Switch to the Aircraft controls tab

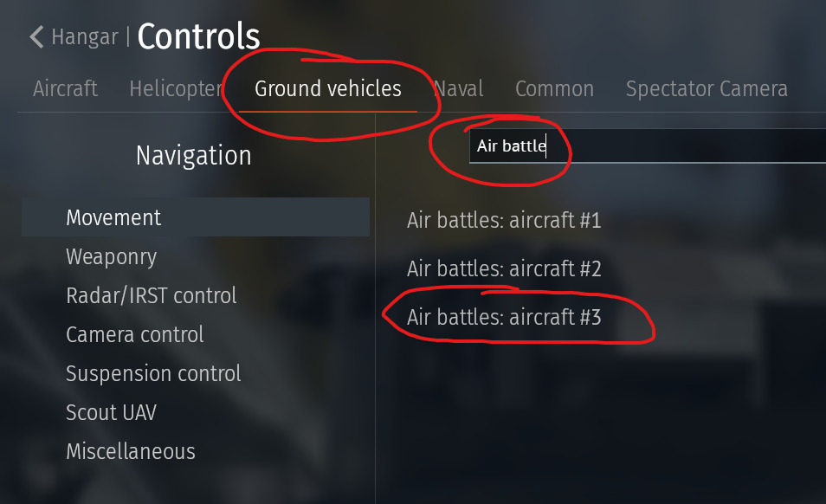click(x=65, y=88)
